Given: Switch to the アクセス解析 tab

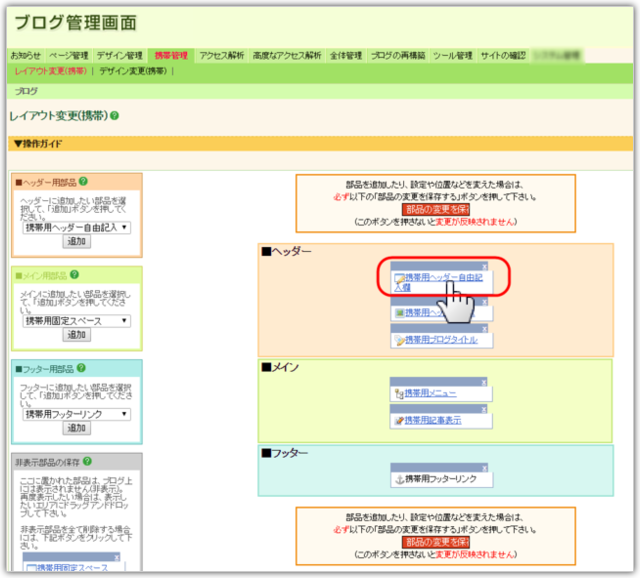Looking at the screenshot, I should [221, 56].
